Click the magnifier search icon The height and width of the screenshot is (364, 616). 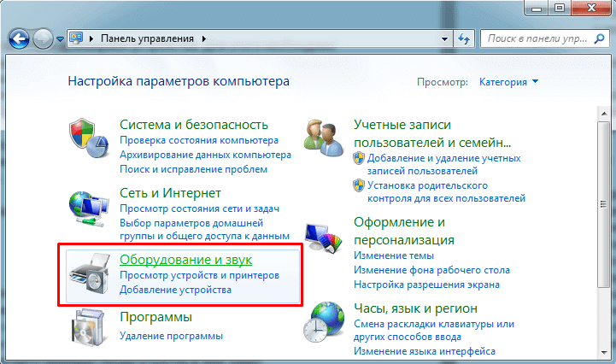point(599,38)
